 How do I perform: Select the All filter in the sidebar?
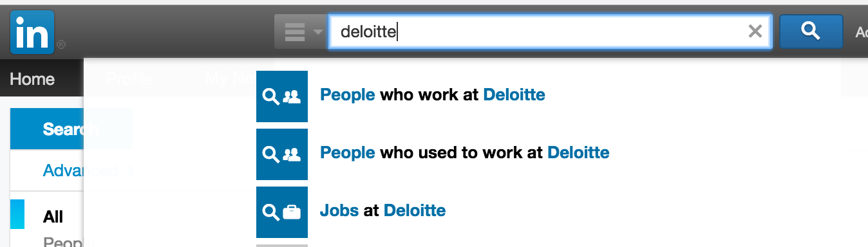53,217
